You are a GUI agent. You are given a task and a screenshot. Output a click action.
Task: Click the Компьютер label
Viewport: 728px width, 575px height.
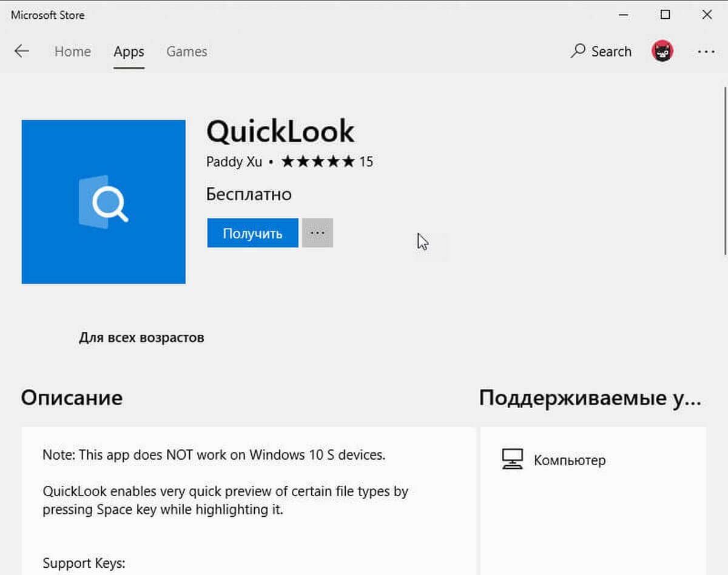click(570, 460)
